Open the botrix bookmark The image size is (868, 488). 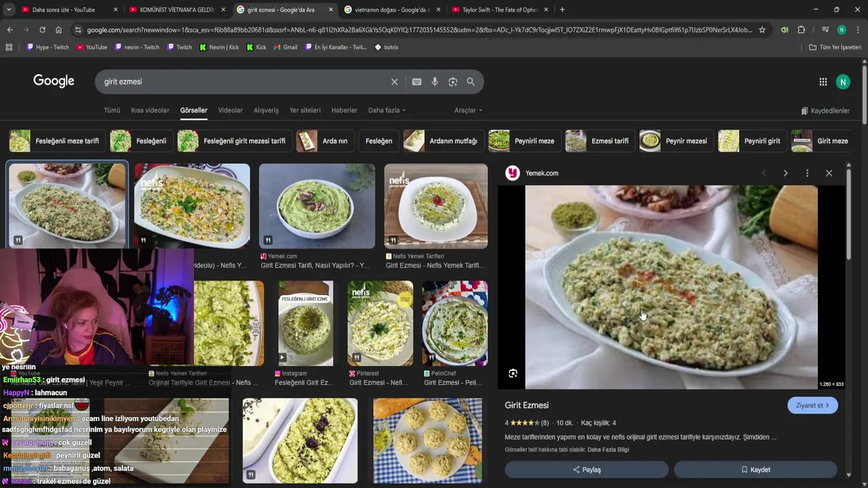pos(387,47)
